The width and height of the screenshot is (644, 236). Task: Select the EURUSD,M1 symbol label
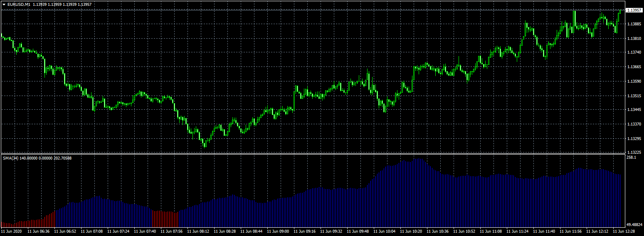(19, 4)
